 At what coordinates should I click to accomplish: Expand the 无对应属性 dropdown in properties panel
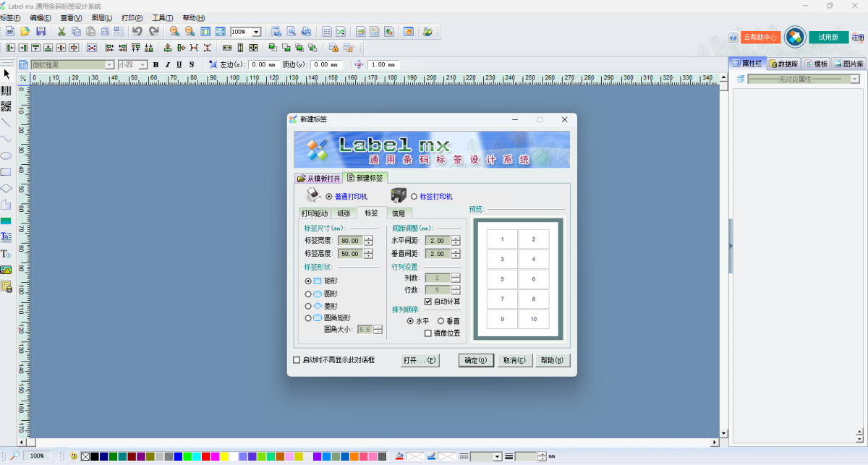point(854,79)
